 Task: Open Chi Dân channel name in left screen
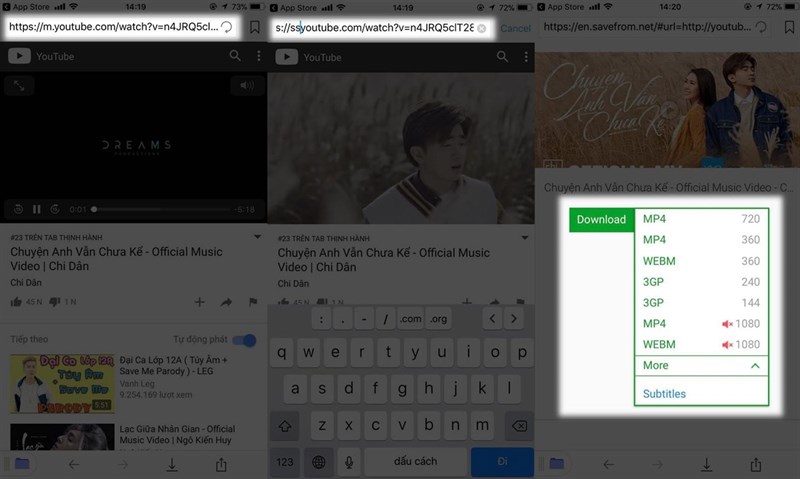click(x=26, y=282)
